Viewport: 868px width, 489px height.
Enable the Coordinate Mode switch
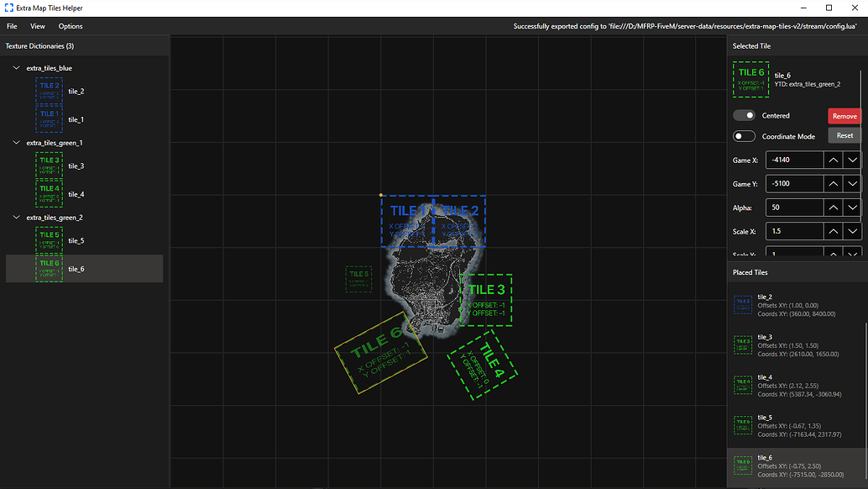click(744, 136)
